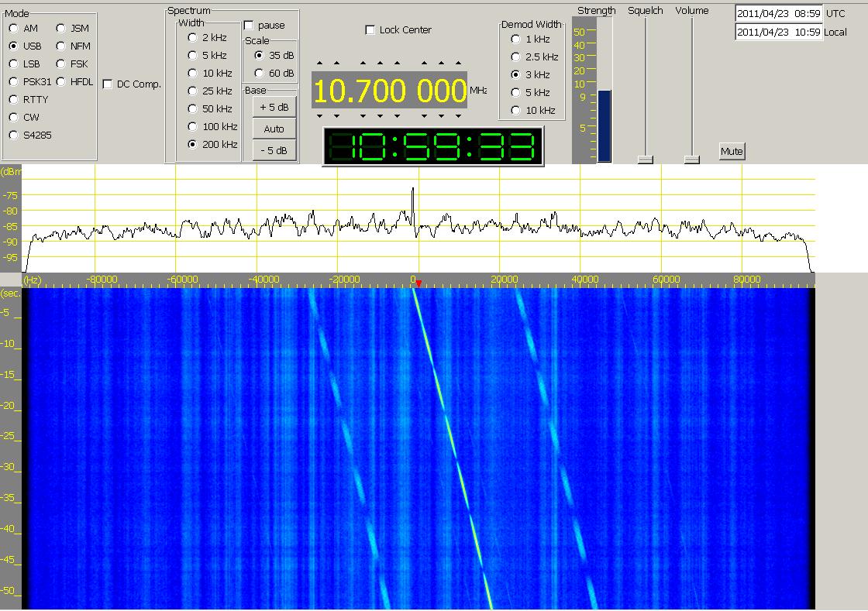Toggle the spectrum pause checkbox
Viewport: 868px width, 611px height.
point(249,26)
